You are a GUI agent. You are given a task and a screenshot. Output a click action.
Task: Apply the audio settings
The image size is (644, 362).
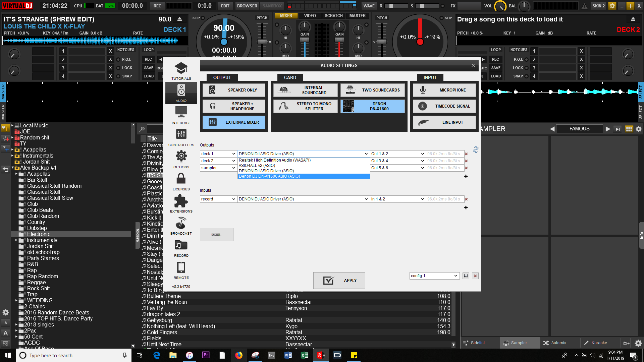tap(339, 281)
